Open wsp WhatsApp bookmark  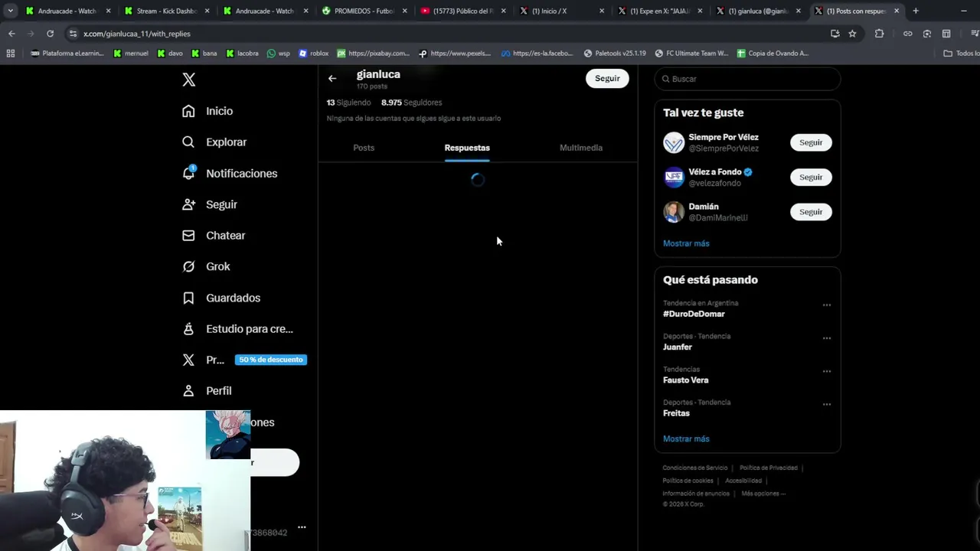[x=279, y=54]
